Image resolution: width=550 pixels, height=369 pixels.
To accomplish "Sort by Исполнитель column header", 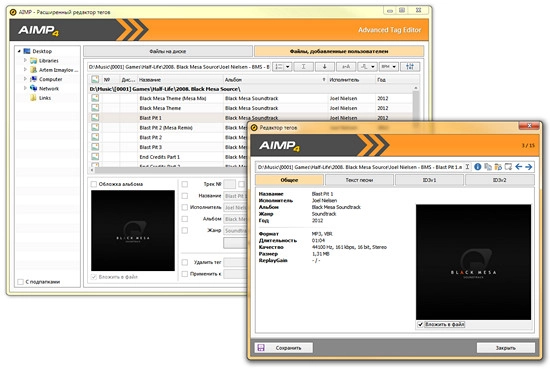I will pyautogui.click(x=351, y=80).
